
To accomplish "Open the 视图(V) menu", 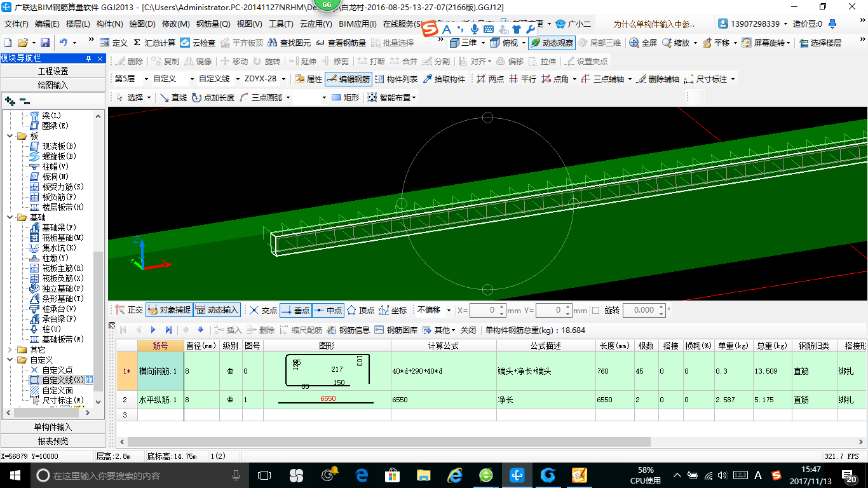I will click(249, 24).
